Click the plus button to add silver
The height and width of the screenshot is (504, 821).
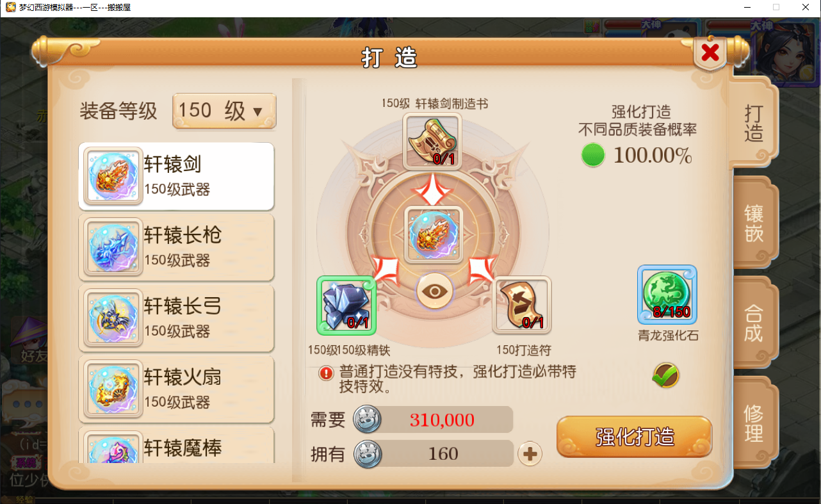tap(530, 454)
